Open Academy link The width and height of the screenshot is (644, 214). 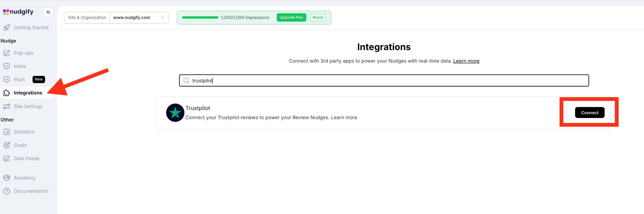(25, 178)
